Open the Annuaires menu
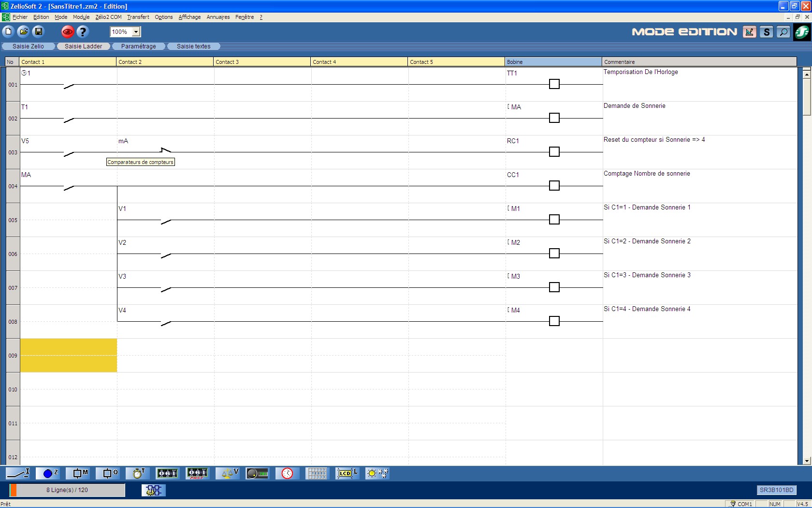The width and height of the screenshot is (812, 508). click(218, 17)
